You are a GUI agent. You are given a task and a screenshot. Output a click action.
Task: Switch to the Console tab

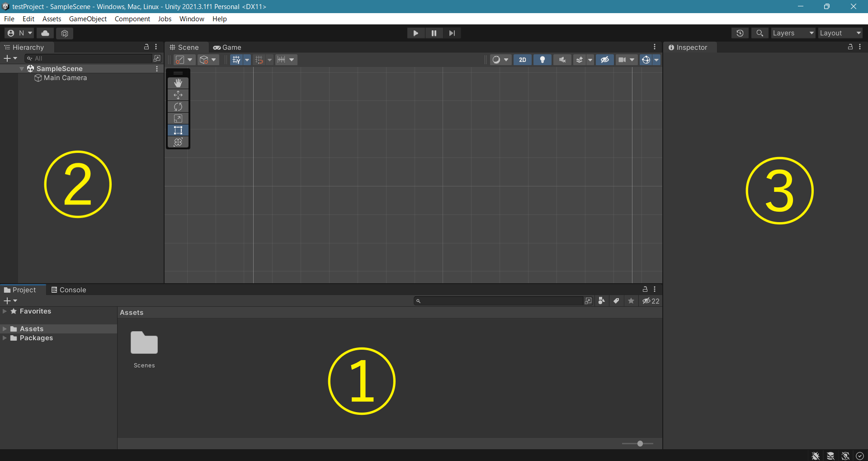pyautogui.click(x=69, y=290)
